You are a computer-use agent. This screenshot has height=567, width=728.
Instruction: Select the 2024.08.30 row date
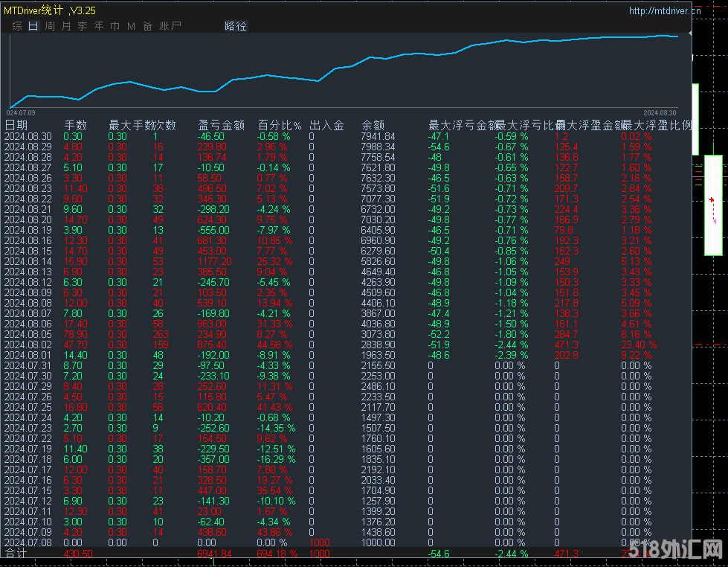coord(28,136)
